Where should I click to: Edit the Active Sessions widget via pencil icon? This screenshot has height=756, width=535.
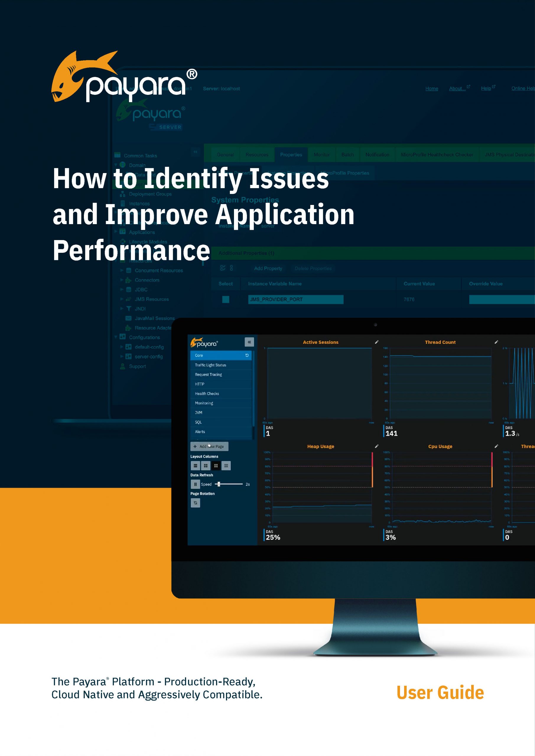click(377, 342)
